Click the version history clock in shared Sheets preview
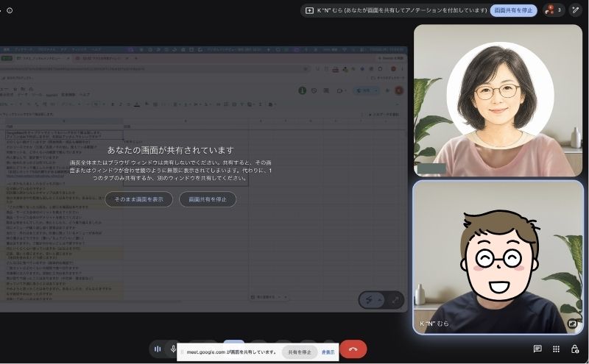589x364 pixels. [x=314, y=90]
